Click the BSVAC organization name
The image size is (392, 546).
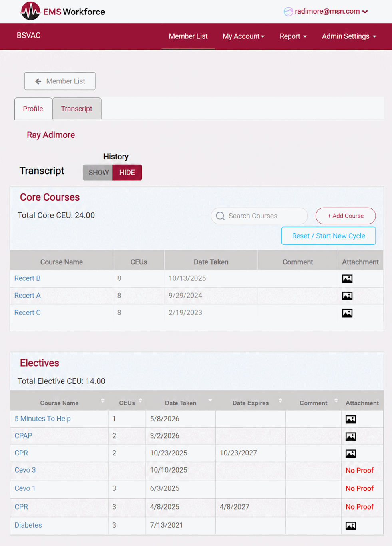[29, 36]
